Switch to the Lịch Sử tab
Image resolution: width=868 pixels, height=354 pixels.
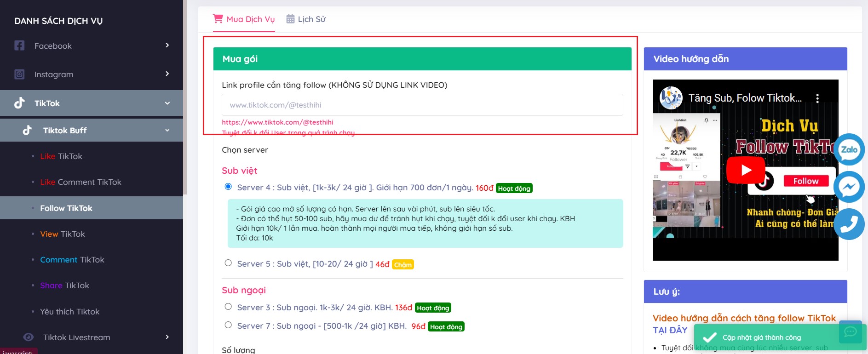point(306,19)
